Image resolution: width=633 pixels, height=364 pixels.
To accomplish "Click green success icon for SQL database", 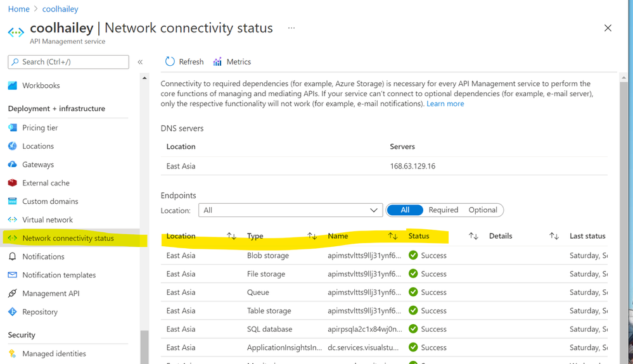I will [x=413, y=329].
